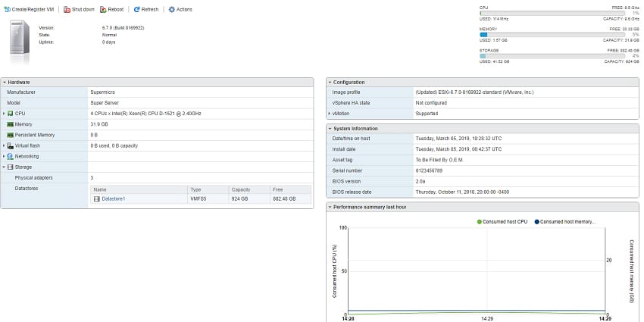The width and height of the screenshot is (644, 322).
Task: Click the Create/Register VM icon
Action: tap(7, 9)
